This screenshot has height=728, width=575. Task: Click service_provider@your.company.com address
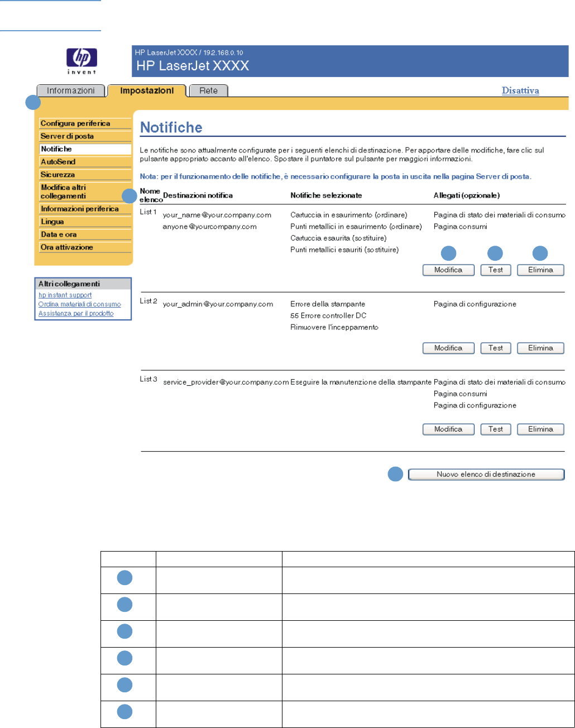(x=226, y=382)
